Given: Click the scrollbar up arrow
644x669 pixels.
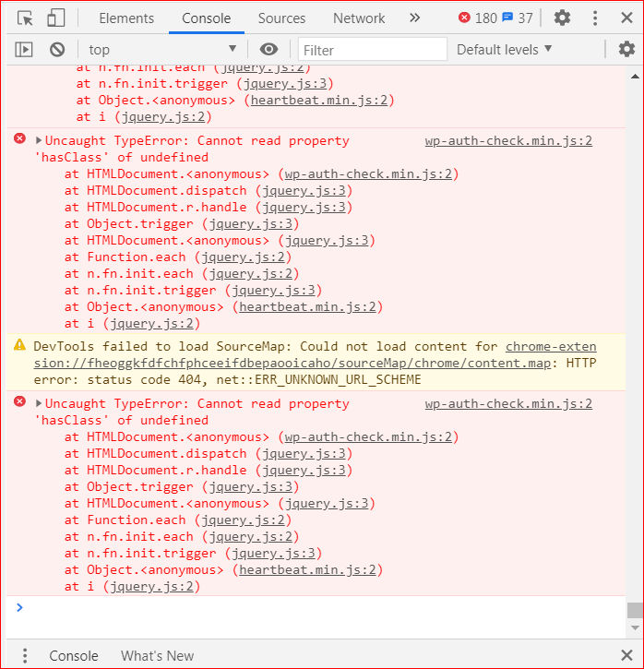Looking at the screenshot, I should (x=635, y=77).
